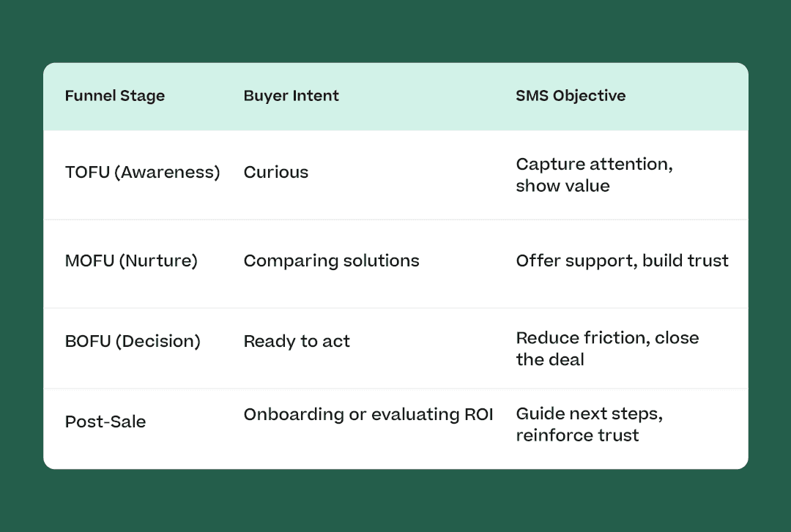The width and height of the screenshot is (791, 532).
Task: Click the Comparing solutions cell
Action: [x=332, y=261]
